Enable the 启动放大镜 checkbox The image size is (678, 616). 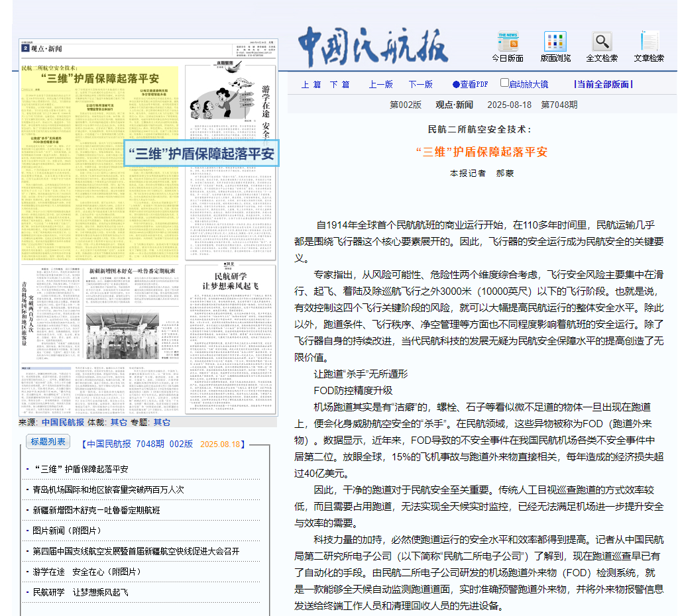(504, 83)
